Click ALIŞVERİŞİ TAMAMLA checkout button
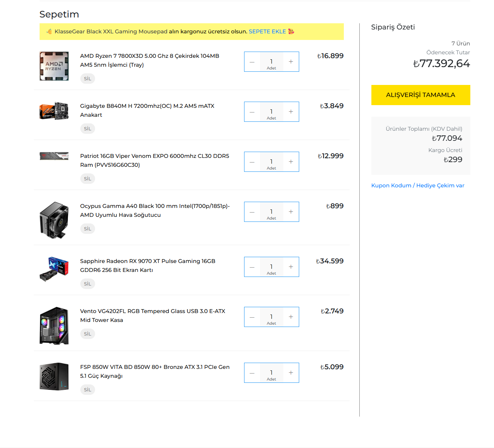The width and height of the screenshot is (494, 448). 421,95
